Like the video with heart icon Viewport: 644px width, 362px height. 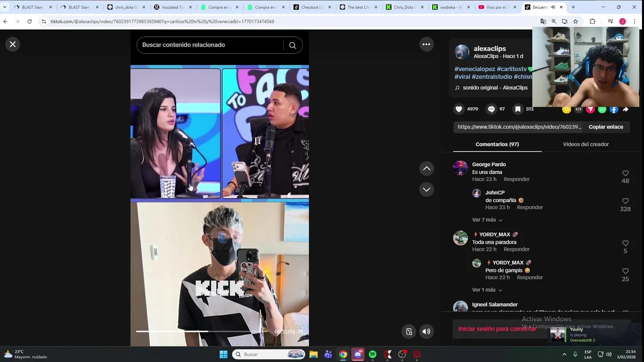[459, 109]
